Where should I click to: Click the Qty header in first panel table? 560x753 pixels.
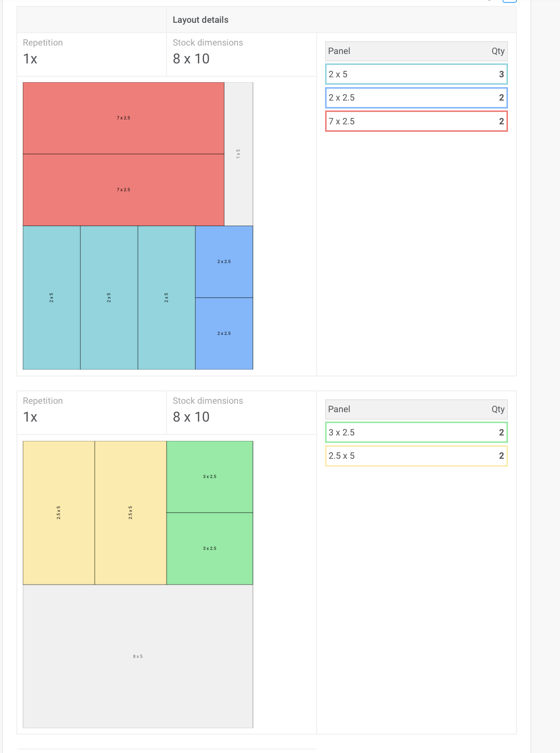point(498,51)
